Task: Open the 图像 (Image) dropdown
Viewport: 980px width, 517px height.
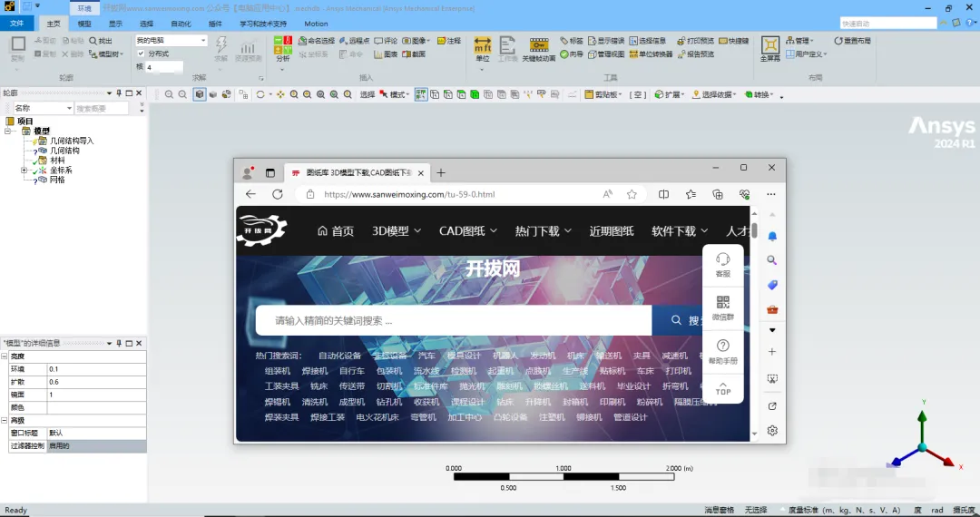Action: tap(416, 41)
